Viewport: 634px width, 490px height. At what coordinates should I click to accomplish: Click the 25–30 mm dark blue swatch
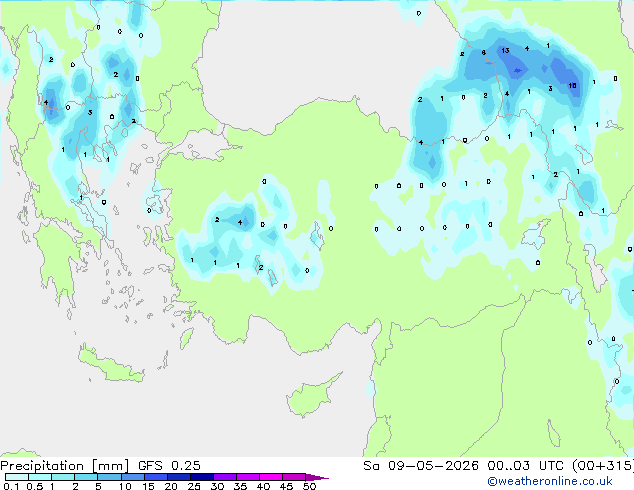[x=202, y=477]
